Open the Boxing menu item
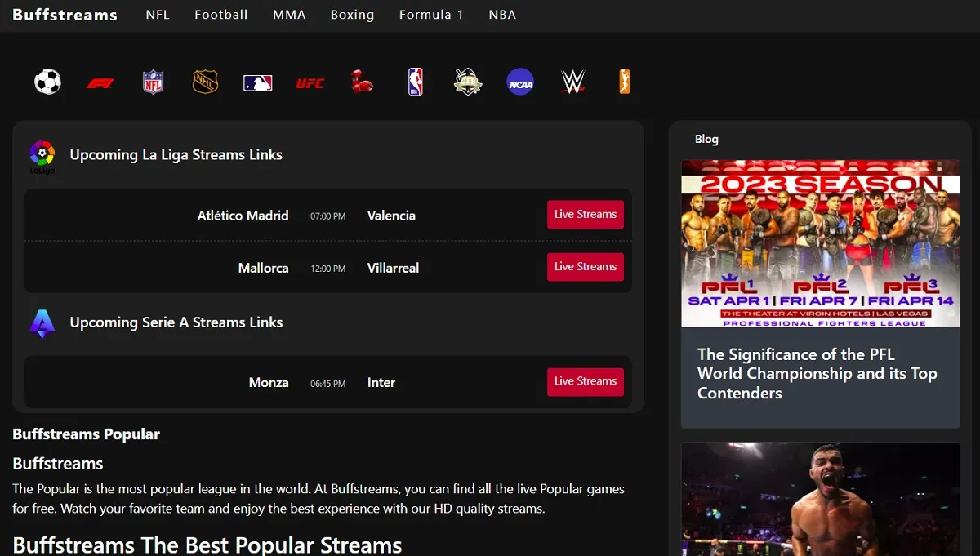Viewport: 980px width, 556px height. (x=352, y=15)
